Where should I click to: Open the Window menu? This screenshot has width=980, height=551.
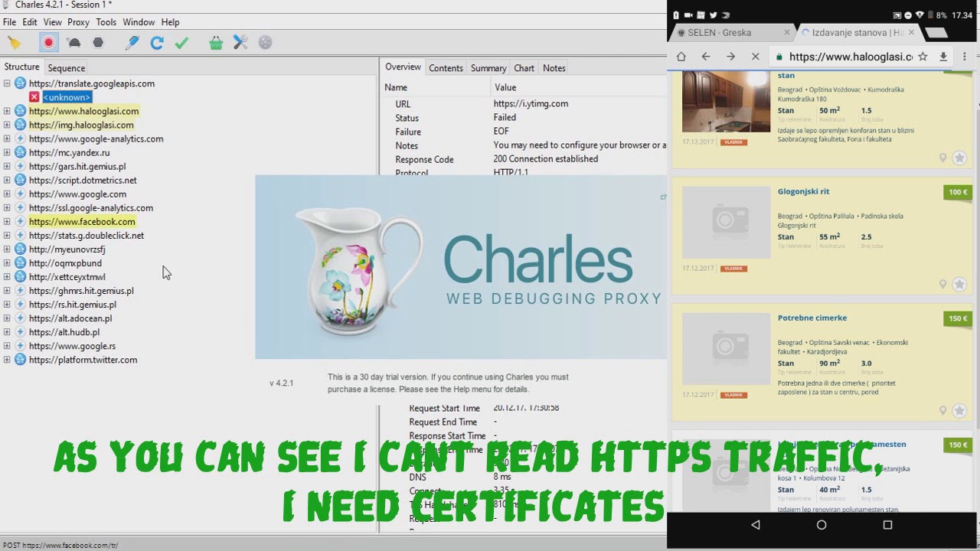[139, 22]
